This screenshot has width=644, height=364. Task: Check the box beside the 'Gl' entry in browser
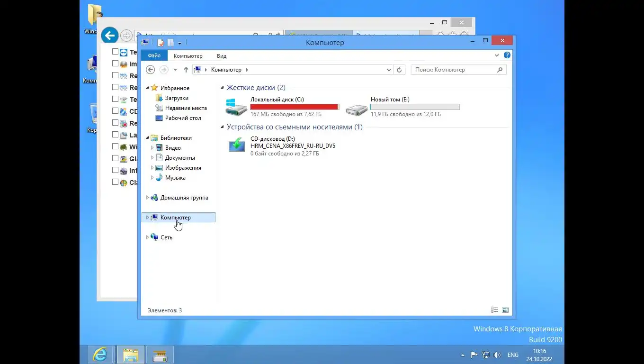coord(115,158)
